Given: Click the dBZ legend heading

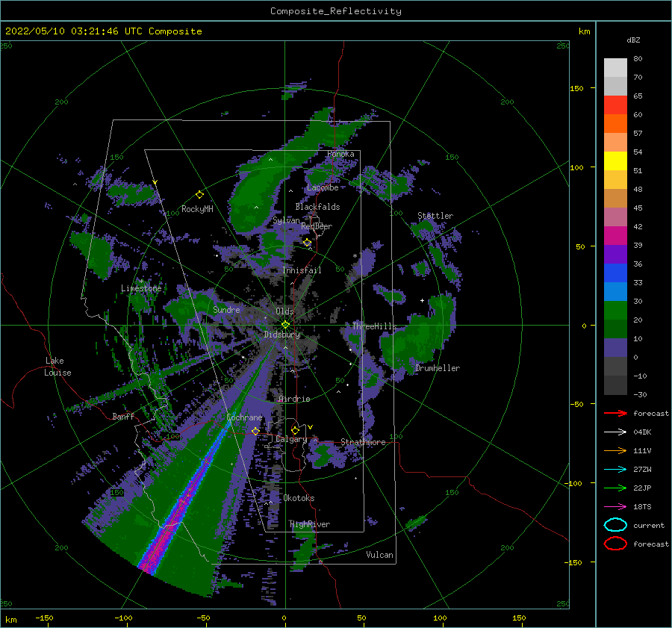Looking at the screenshot, I should point(633,40).
